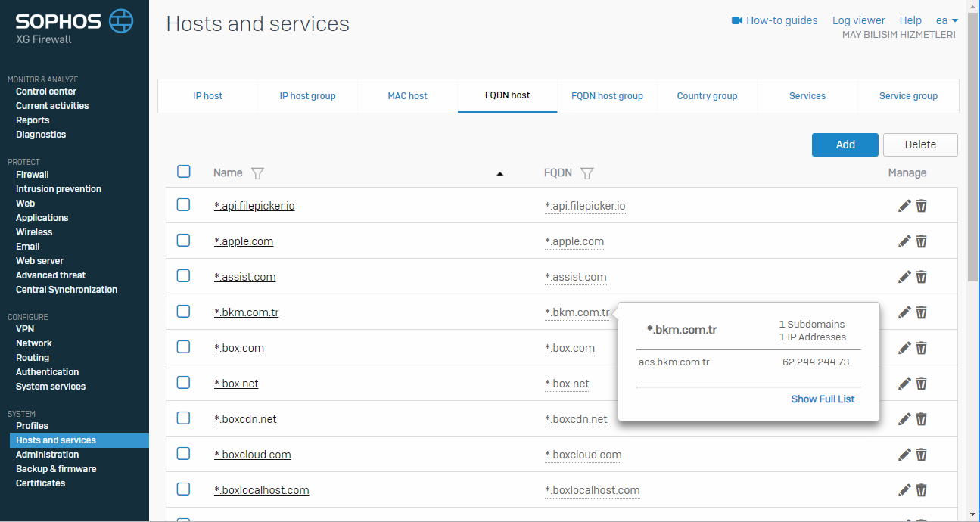Viewport: 980px width, 522px height.
Task: Click the trash icon for *.boxcloud.com
Action: (x=921, y=455)
